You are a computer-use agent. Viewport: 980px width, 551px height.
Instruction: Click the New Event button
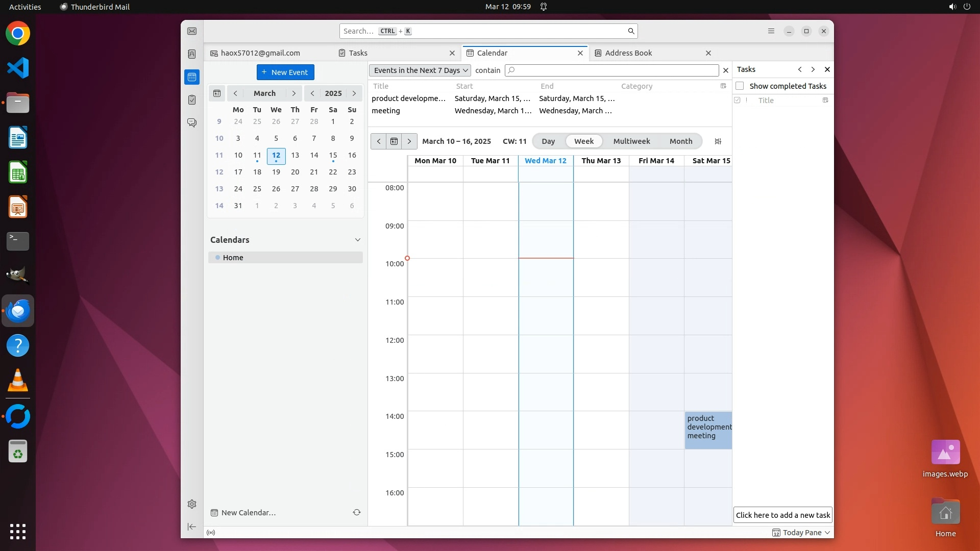(x=285, y=72)
